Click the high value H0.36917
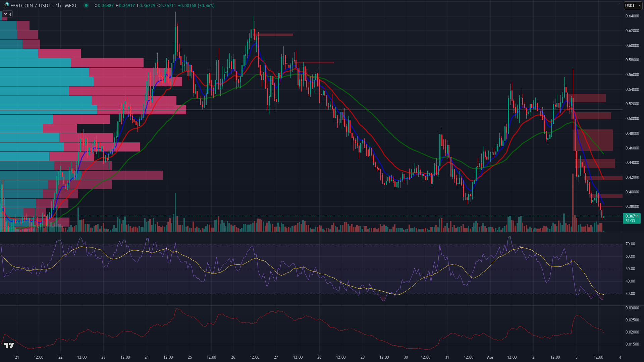The image size is (644, 362). (x=125, y=6)
